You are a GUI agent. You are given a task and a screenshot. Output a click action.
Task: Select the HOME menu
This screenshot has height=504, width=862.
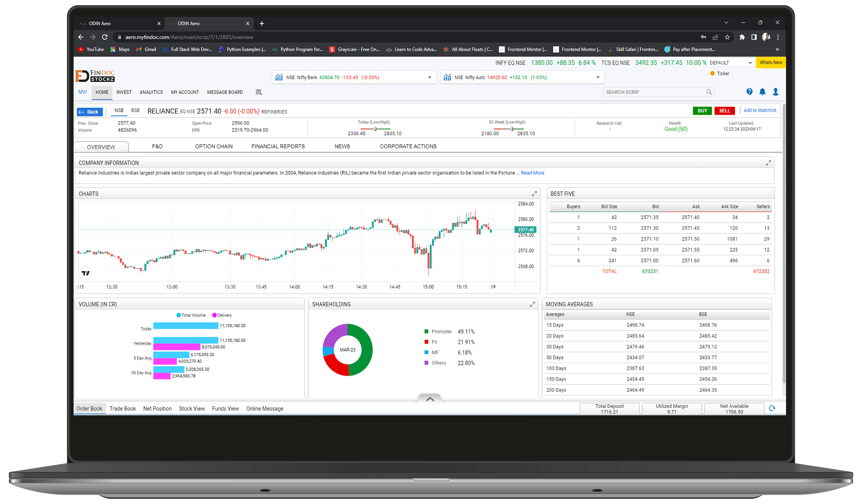tap(102, 92)
